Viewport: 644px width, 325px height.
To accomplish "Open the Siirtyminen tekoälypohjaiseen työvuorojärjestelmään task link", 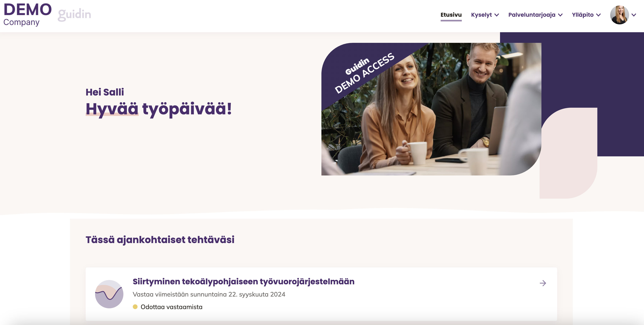I will click(243, 282).
